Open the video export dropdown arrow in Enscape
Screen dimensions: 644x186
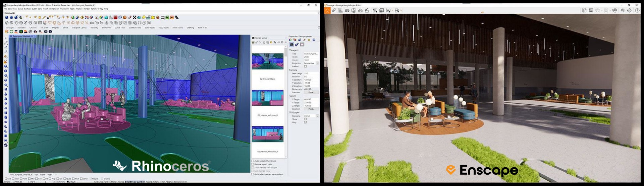click(392, 10)
